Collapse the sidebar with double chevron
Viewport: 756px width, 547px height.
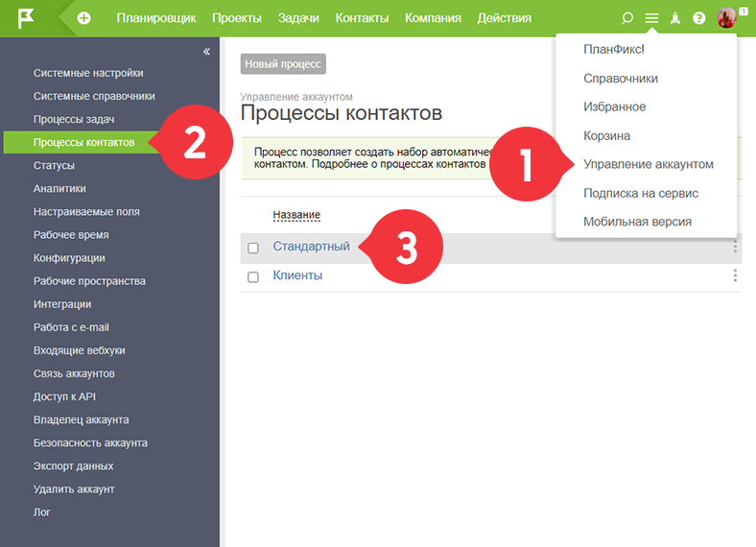tap(206, 52)
